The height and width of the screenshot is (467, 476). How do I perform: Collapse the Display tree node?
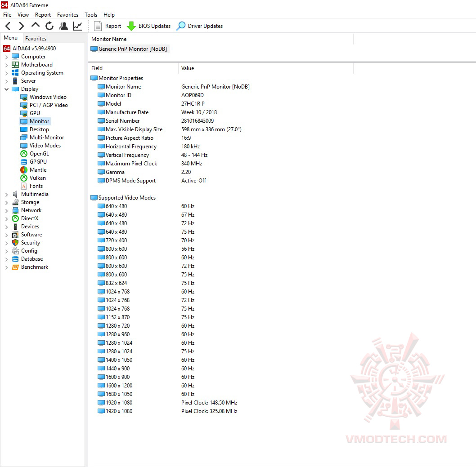coord(6,89)
